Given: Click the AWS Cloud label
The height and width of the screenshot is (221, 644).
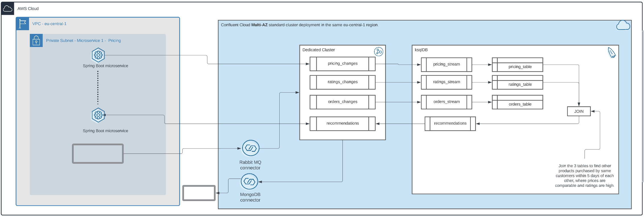Looking at the screenshot, I should tap(28, 9).
